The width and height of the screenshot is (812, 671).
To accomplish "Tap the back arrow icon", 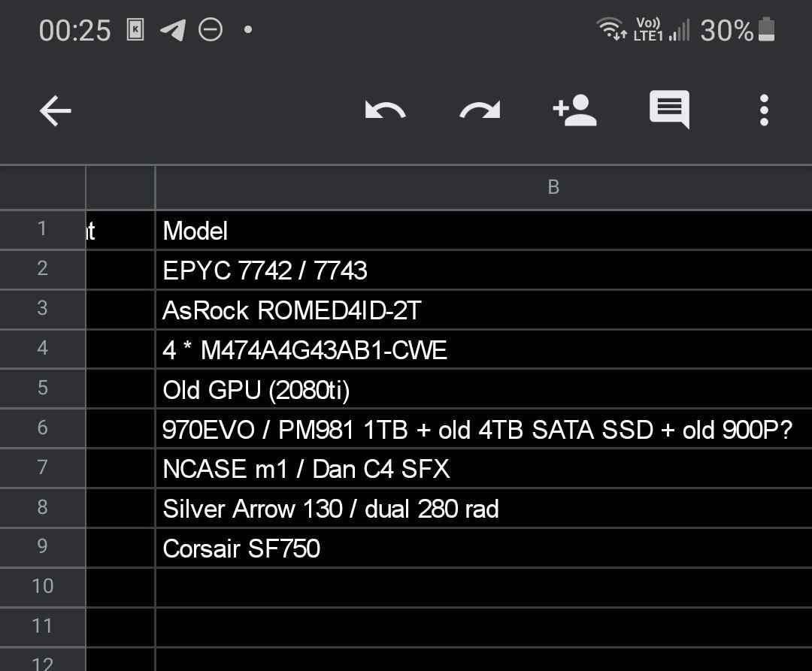I will pyautogui.click(x=55, y=110).
